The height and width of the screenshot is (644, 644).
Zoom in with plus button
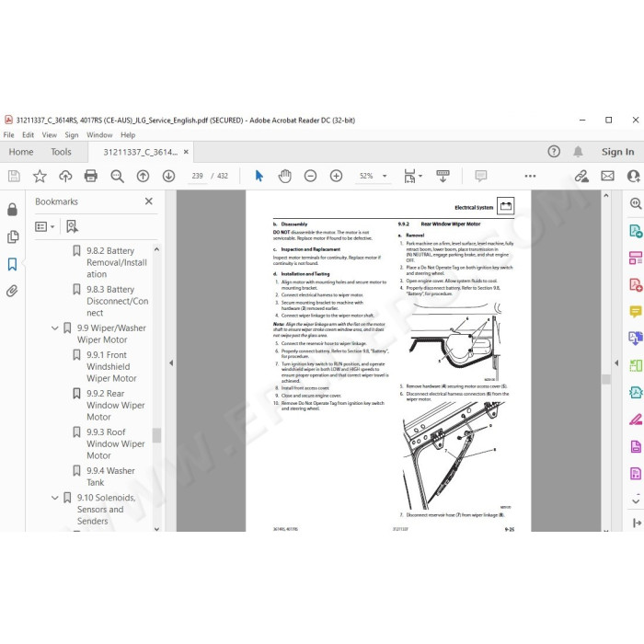(x=337, y=177)
